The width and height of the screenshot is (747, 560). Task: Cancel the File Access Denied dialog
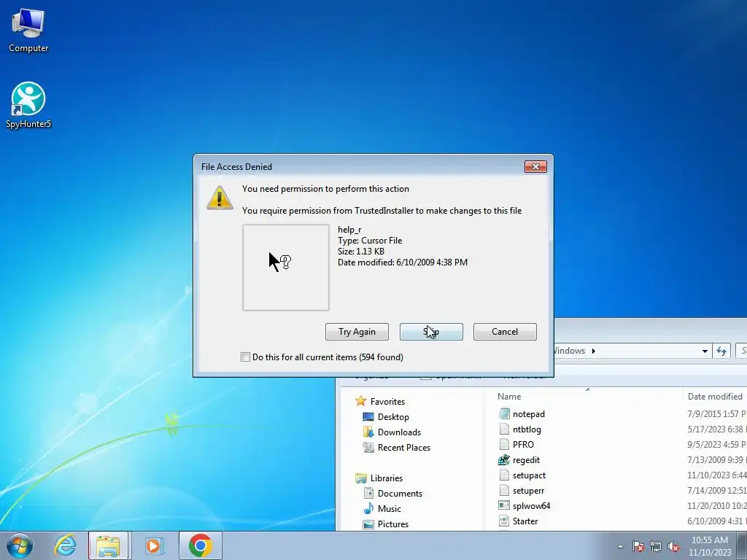pos(505,332)
